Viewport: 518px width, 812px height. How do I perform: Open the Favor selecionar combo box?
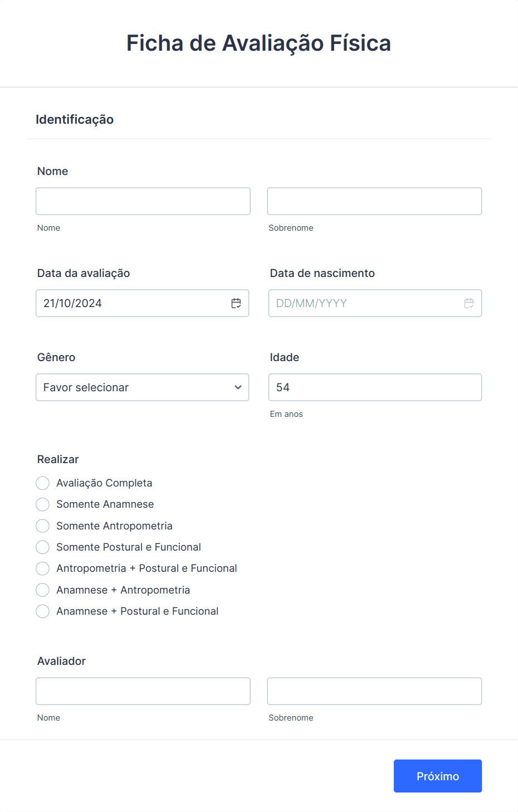click(x=143, y=387)
